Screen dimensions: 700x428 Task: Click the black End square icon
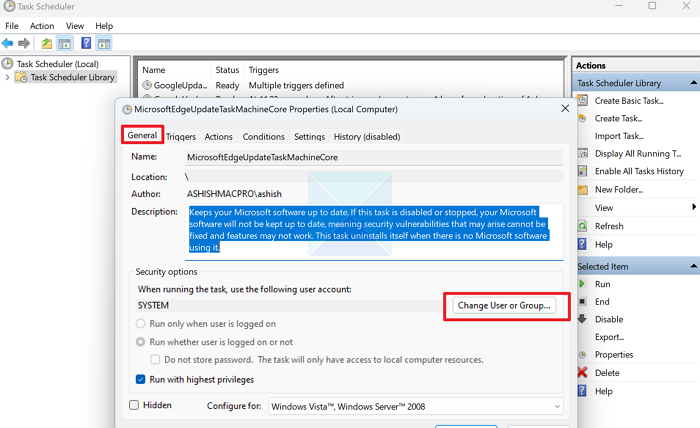click(582, 302)
